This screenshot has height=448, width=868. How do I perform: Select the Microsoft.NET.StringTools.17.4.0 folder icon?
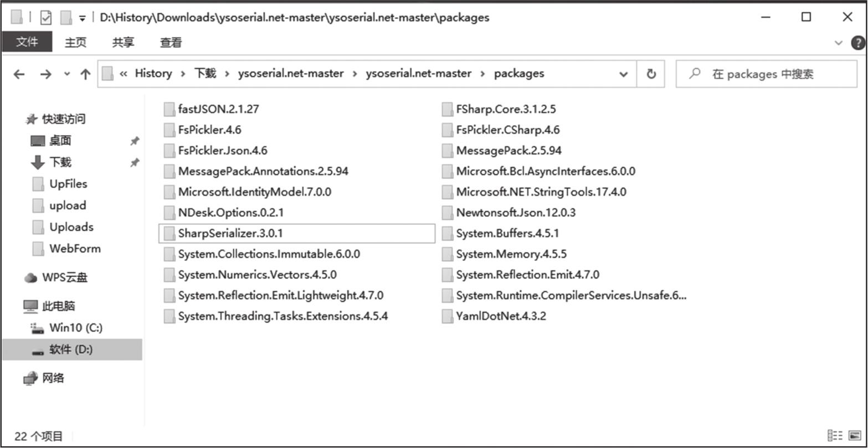click(x=447, y=192)
